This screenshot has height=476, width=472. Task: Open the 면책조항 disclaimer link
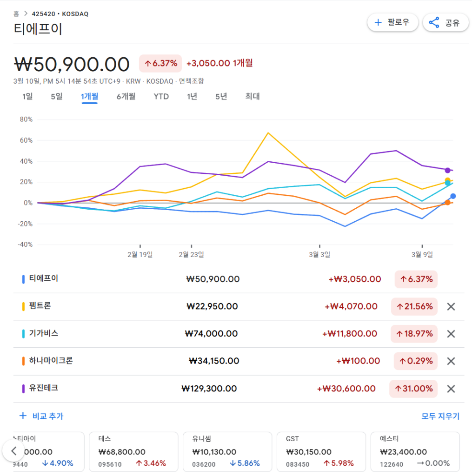(x=191, y=81)
